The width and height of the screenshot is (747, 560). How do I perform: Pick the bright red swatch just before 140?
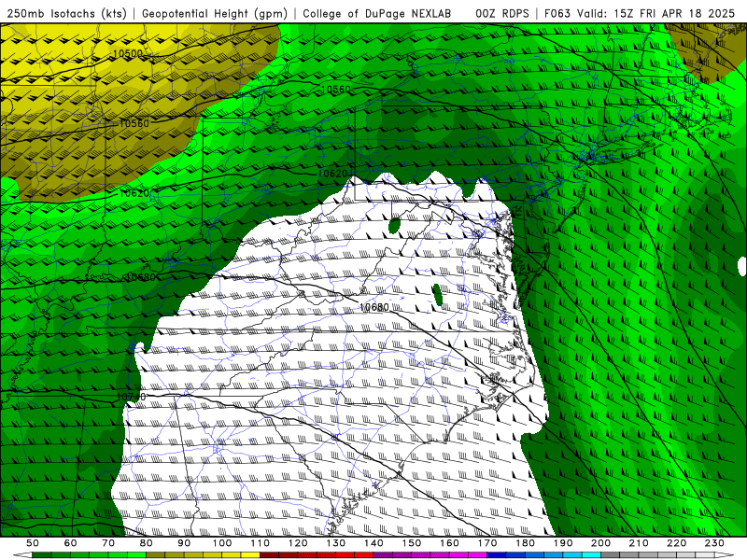pos(364,555)
